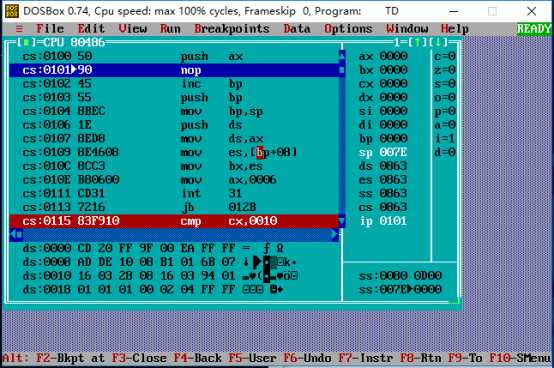Click the code pane vertical scroll thumb
The image size is (554, 368).
342,70
